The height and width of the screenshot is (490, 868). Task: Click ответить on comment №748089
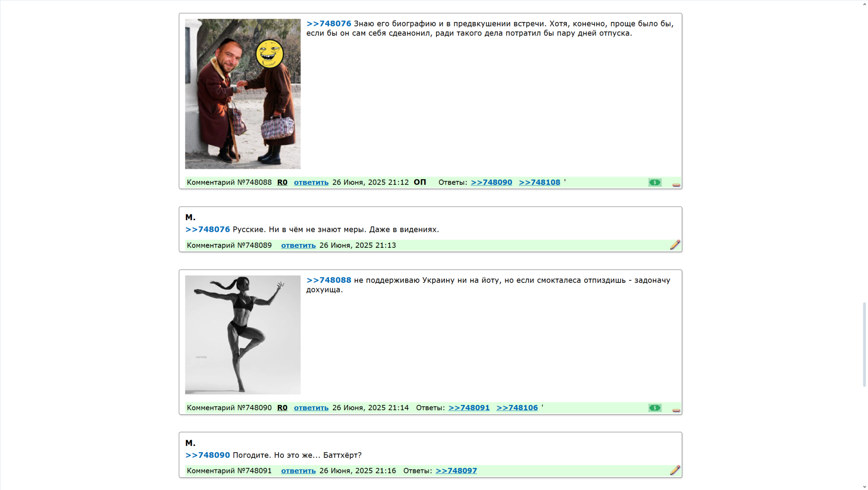click(x=298, y=245)
